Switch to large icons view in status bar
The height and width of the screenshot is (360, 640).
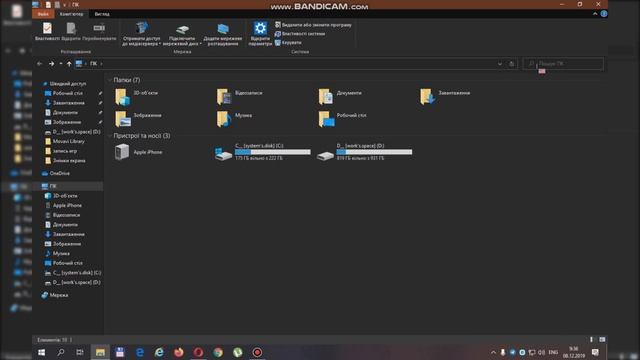(602, 340)
